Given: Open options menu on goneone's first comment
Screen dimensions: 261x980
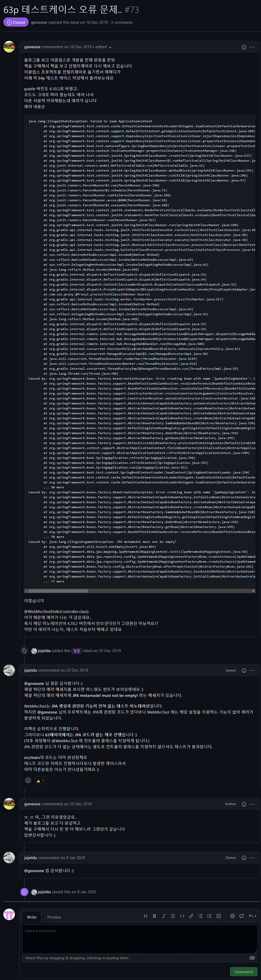Looking at the screenshot, I should [x=252, y=47].
